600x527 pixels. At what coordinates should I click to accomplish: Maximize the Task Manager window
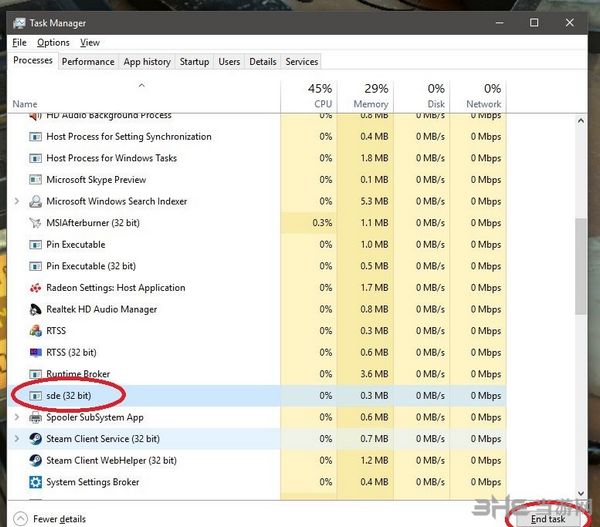pos(534,23)
